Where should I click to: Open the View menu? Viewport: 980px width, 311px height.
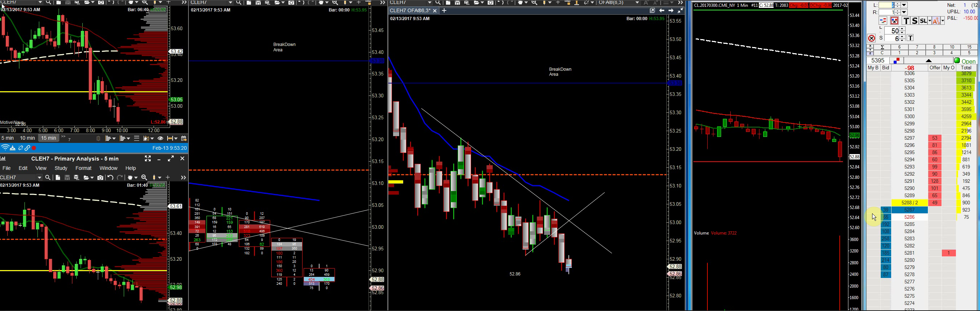[41, 168]
